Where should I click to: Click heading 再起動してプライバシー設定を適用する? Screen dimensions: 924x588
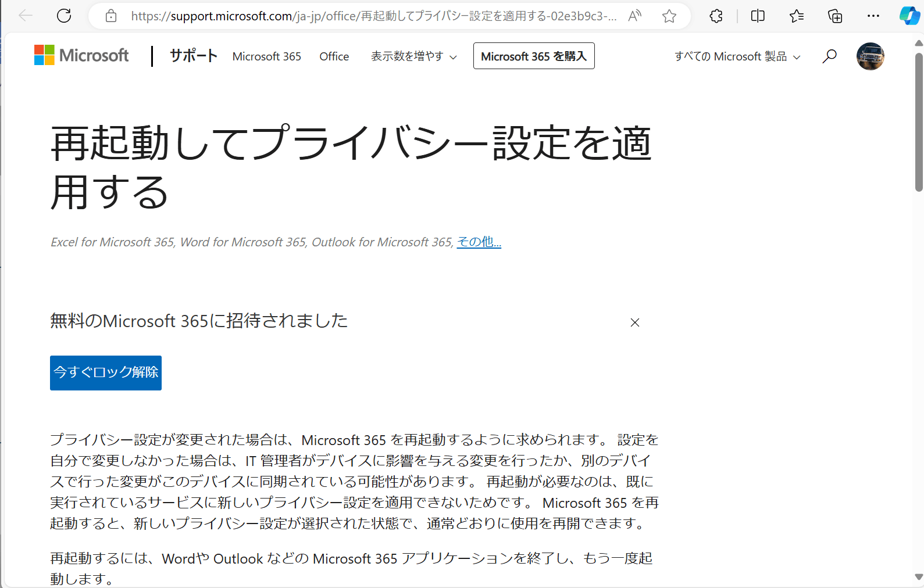(351, 167)
